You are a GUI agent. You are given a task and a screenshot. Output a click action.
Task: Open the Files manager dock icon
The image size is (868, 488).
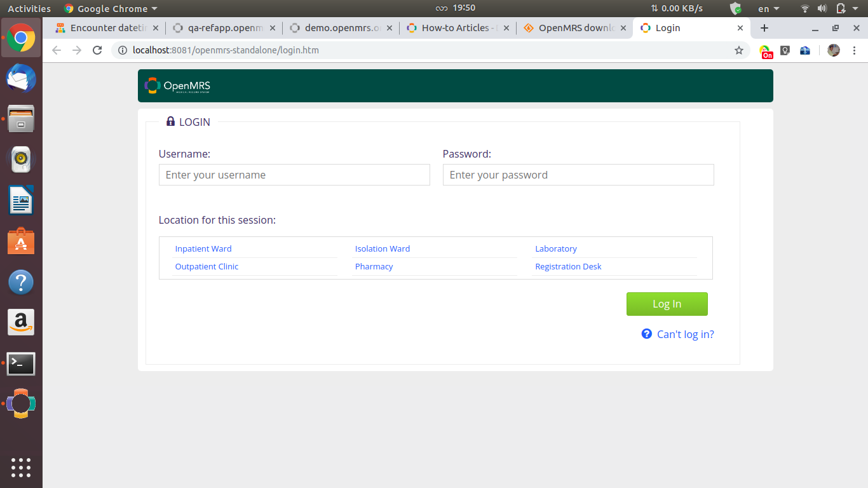[x=21, y=119]
